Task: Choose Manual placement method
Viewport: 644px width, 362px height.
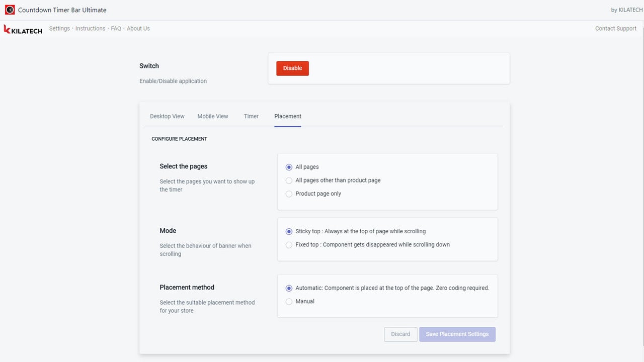Action: click(x=289, y=302)
